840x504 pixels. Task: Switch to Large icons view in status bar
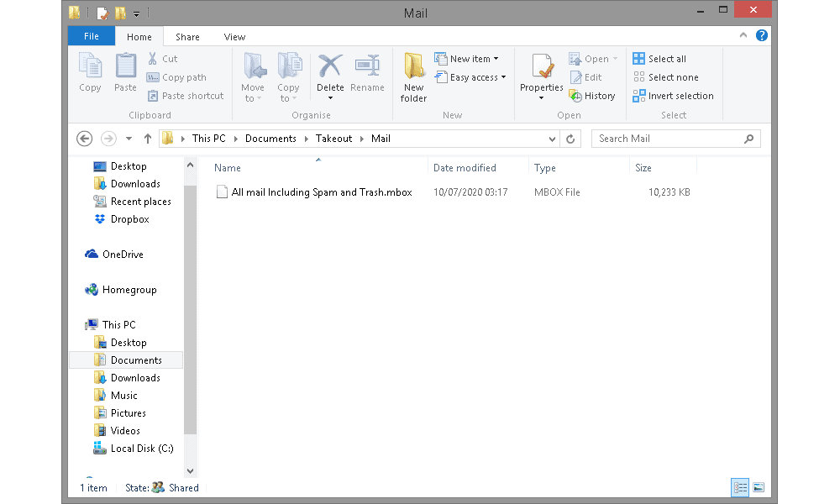[759, 487]
